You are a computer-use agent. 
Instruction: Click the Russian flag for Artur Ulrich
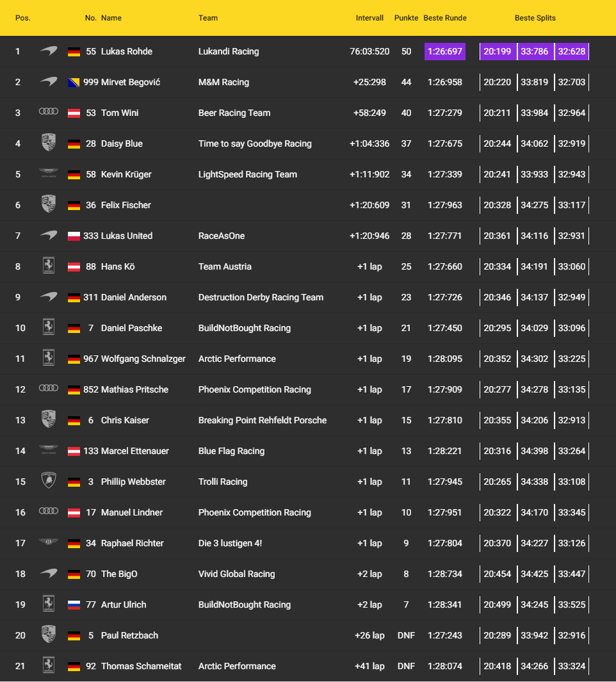pyautogui.click(x=74, y=605)
